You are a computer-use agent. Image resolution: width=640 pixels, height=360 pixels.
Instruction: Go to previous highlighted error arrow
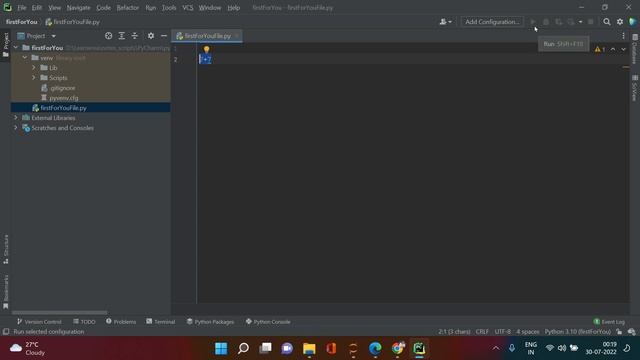coord(613,49)
